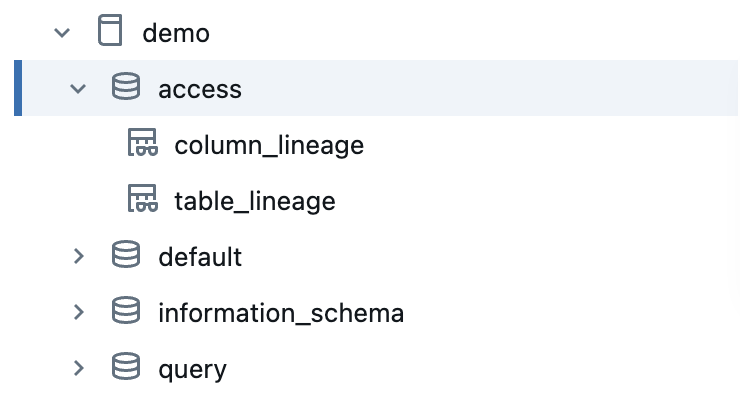Select the information_schema label
740x404 pixels.
pyautogui.click(x=281, y=314)
